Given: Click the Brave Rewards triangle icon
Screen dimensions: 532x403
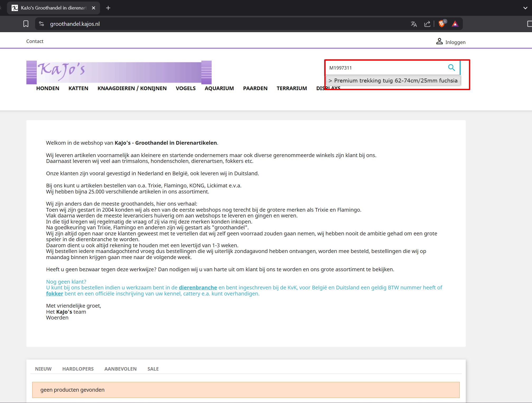Looking at the screenshot, I should [455, 24].
